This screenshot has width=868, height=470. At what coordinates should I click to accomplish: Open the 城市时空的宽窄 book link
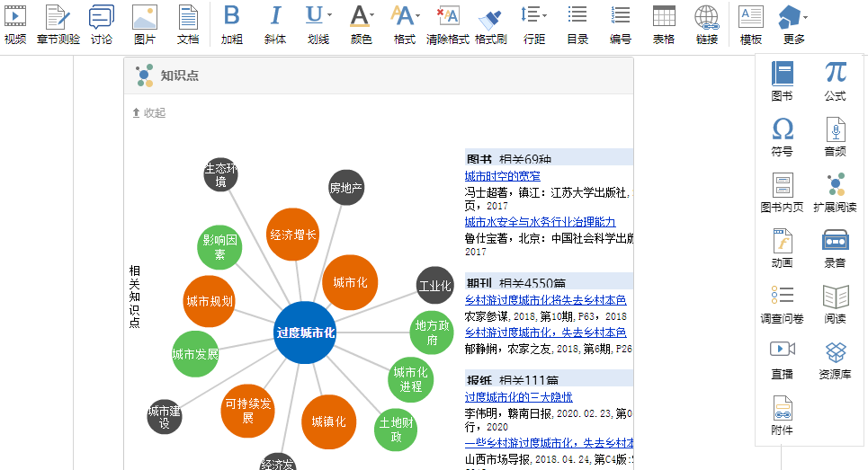click(502, 176)
